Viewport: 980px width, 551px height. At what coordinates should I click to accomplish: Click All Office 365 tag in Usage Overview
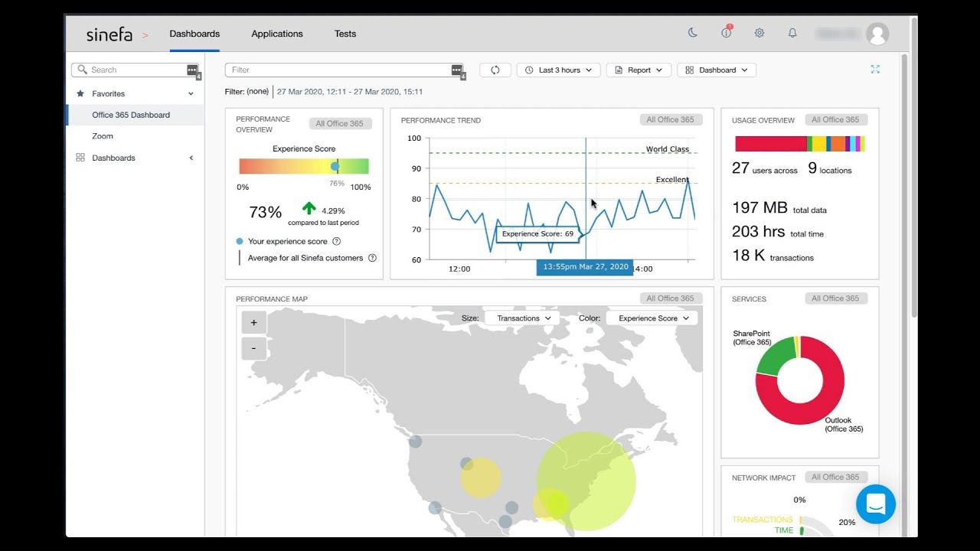tap(836, 119)
